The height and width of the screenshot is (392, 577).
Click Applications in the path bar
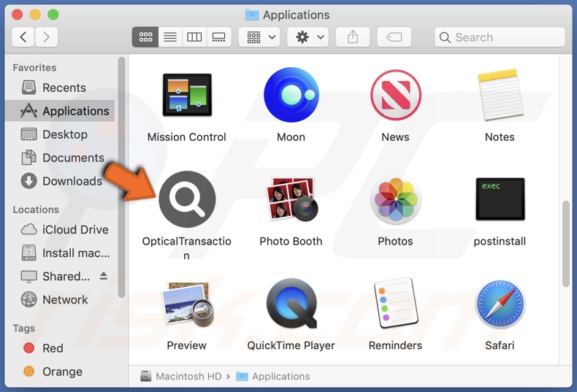pyautogui.click(x=273, y=376)
